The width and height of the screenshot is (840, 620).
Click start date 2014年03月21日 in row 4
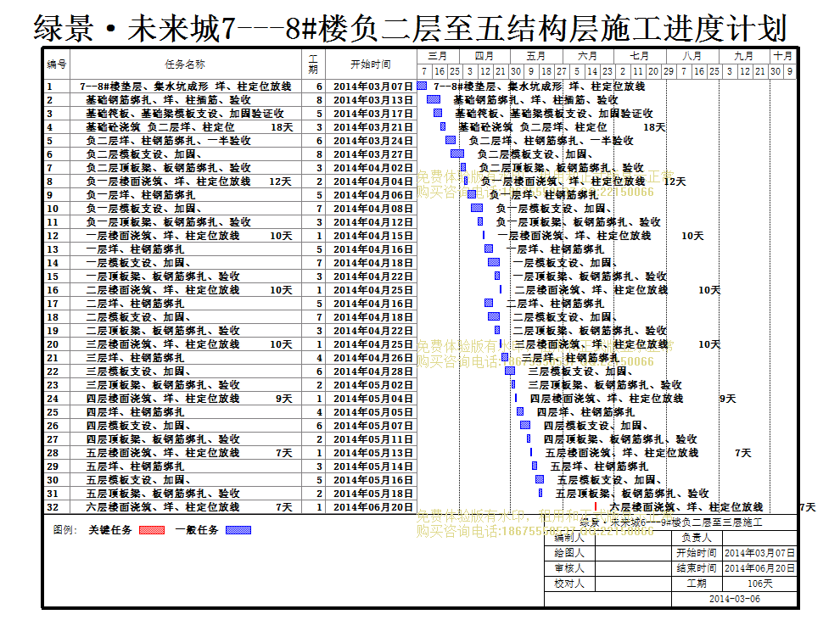(x=372, y=127)
